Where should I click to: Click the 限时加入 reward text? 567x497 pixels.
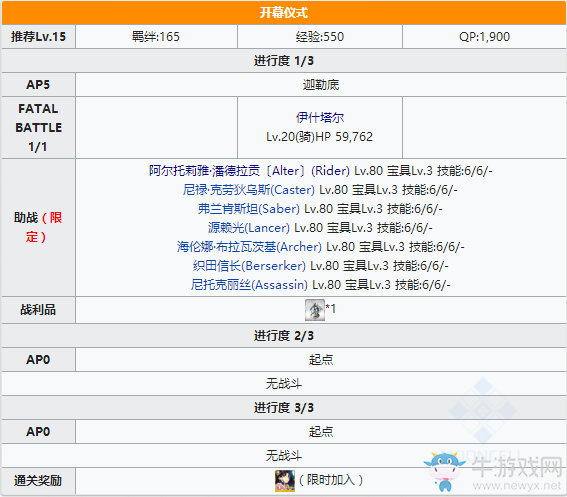[331, 480]
